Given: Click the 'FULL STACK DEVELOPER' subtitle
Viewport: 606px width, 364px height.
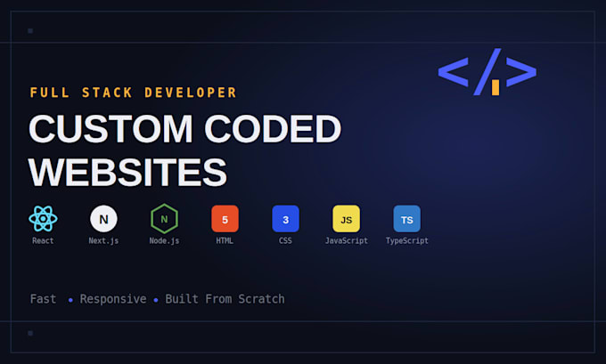Looking at the screenshot, I should click(134, 93).
